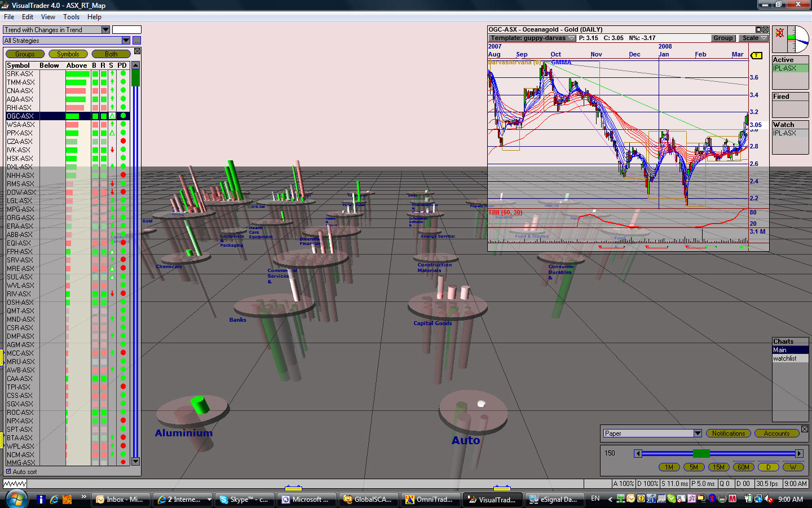The image size is (812, 508).
Task: Open the All Strategies dropdown
Action: pyautogui.click(x=126, y=41)
